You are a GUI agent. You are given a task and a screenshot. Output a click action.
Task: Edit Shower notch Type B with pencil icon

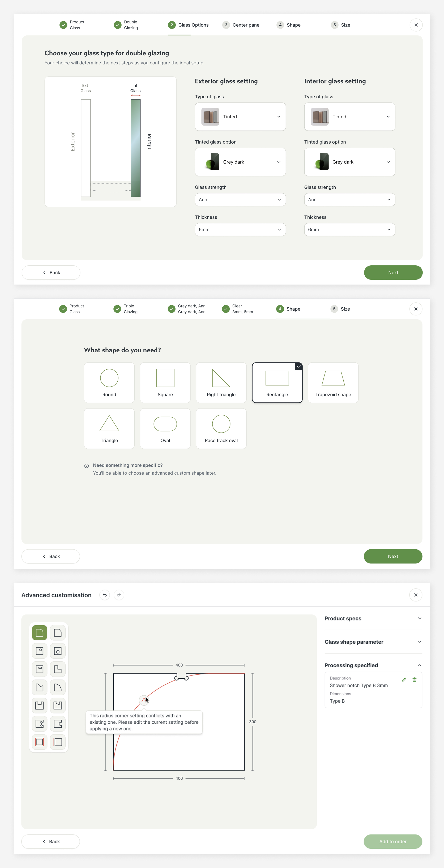tap(404, 680)
